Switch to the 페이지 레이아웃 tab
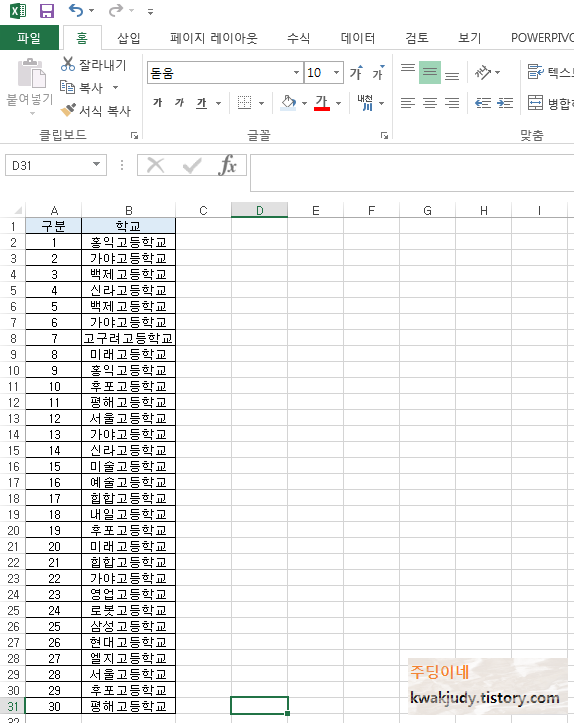575x723 pixels. [213, 38]
